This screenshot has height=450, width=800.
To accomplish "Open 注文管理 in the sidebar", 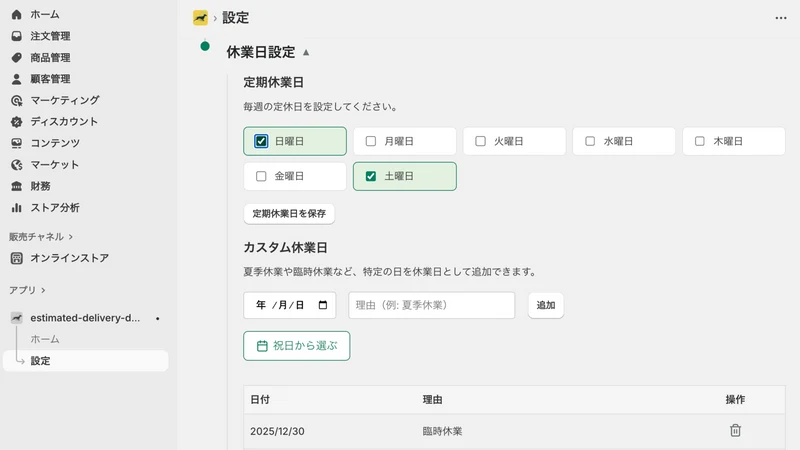I will 50,36.
